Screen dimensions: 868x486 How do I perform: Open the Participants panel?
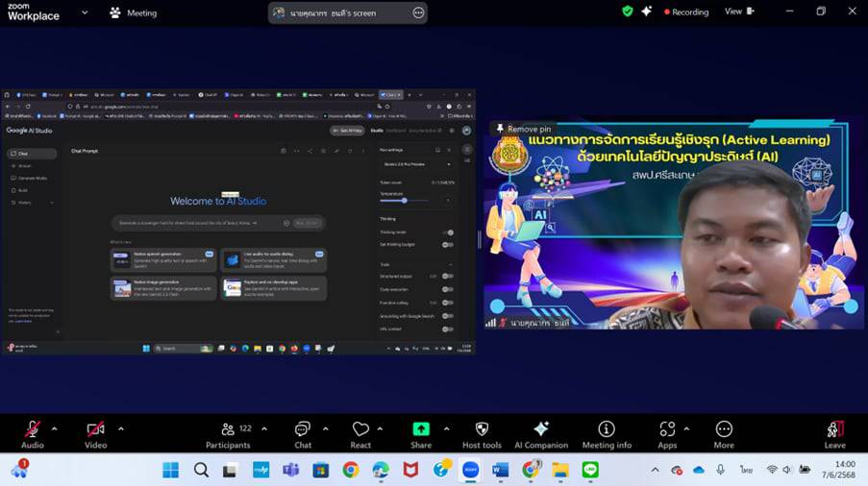point(229,429)
